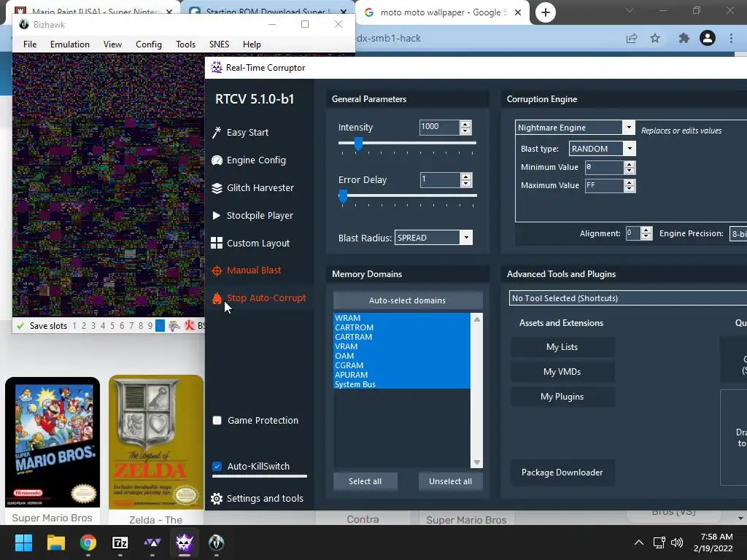The height and width of the screenshot is (560, 747).
Task: Open RTCV icon on taskbar
Action: (184, 542)
